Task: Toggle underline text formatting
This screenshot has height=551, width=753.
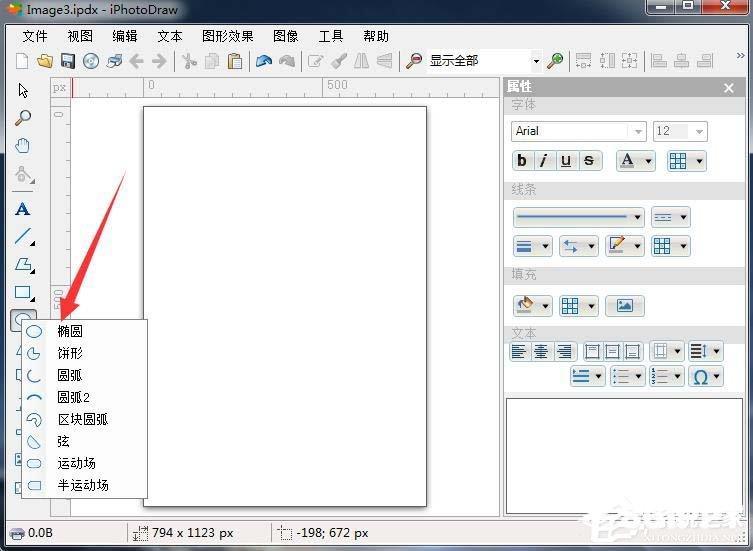Action: click(x=566, y=160)
